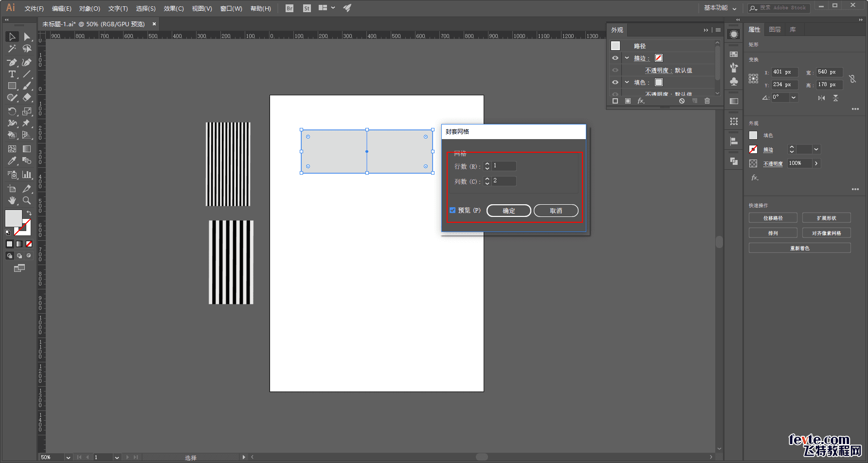Switch to the 图层 layers tab
Image resolution: width=868 pixels, height=463 pixels.
775,30
